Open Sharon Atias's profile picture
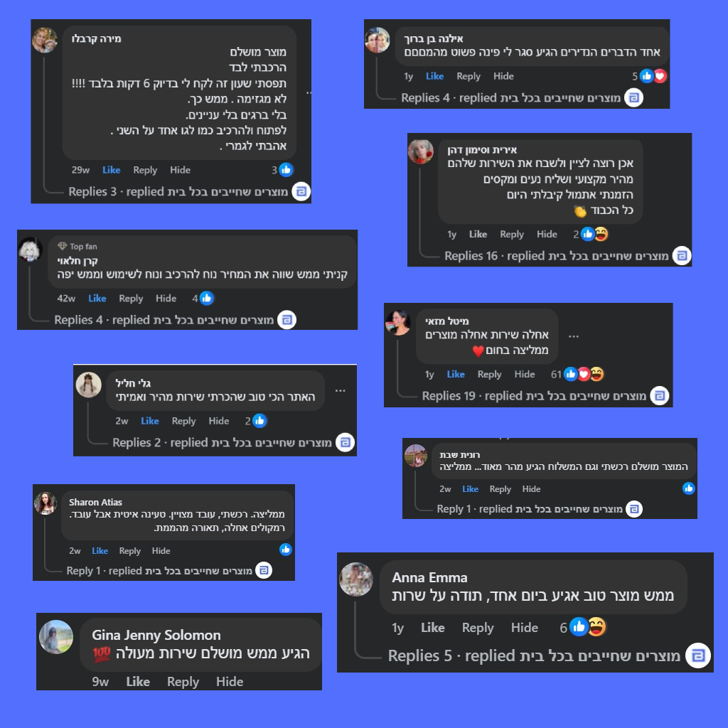This screenshot has height=728, width=728. (x=45, y=503)
